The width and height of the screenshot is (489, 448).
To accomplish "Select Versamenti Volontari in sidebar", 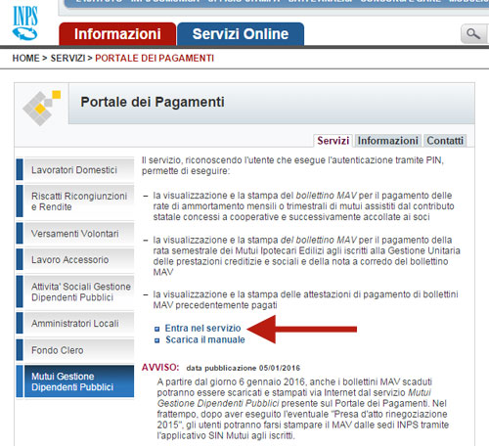I will (75, 234).
